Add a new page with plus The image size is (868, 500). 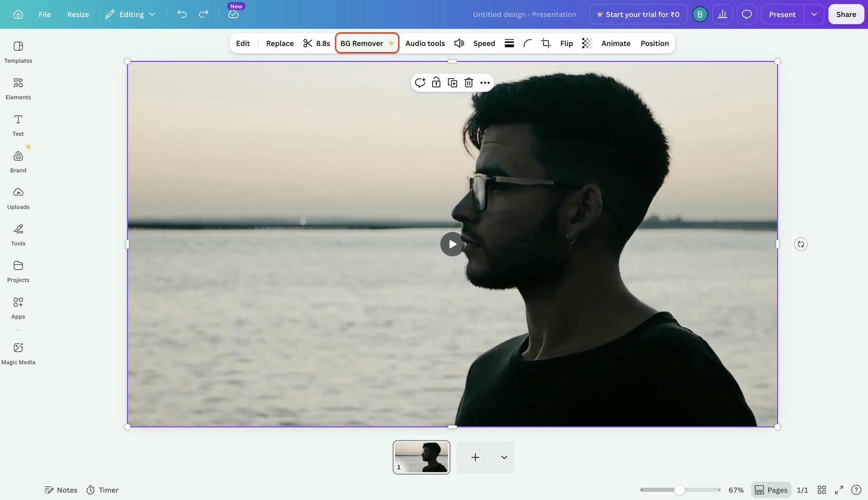475,458
